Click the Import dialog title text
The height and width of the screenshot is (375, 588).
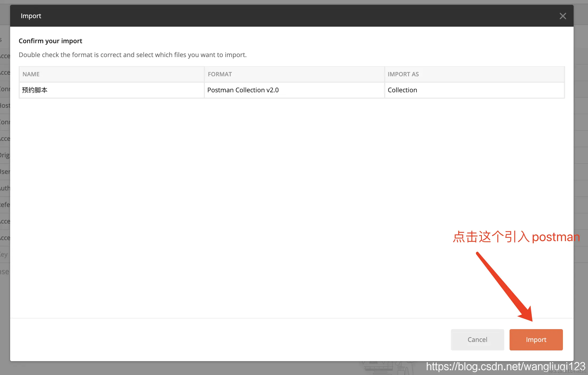[31, 16]
